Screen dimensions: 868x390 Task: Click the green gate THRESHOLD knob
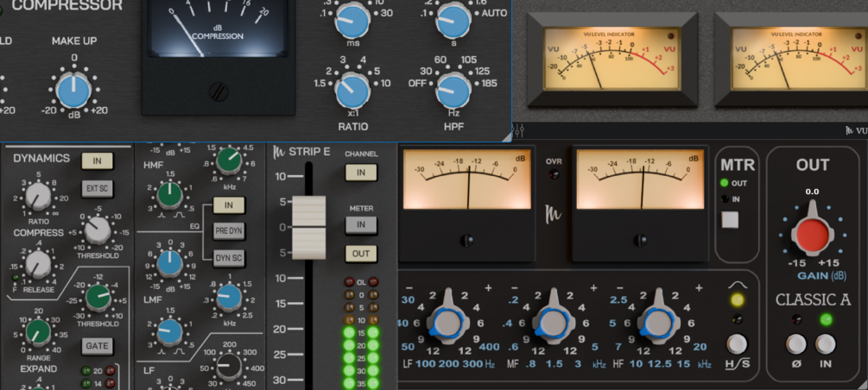point(99,299)
